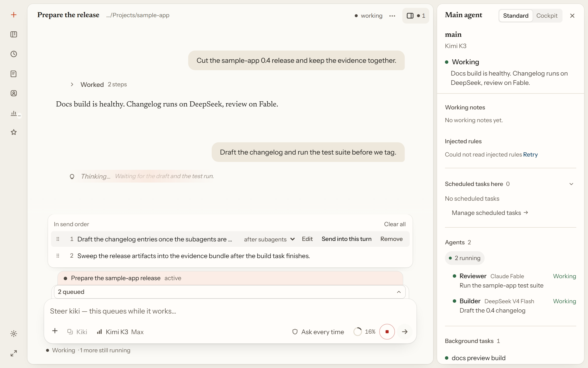Grab the drag handle of queued item 1
This screenshot has height=368, width=588.
pyautogui.click(x=58, y=239)
